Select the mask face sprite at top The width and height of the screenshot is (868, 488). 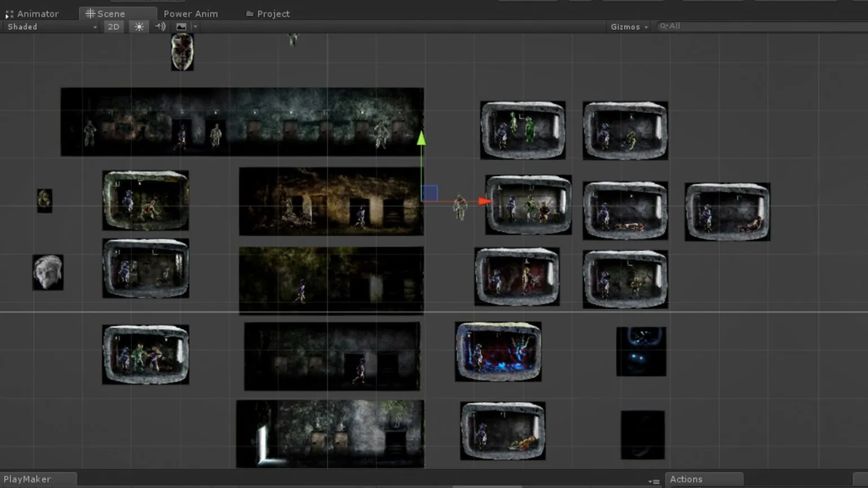[182, 52]
